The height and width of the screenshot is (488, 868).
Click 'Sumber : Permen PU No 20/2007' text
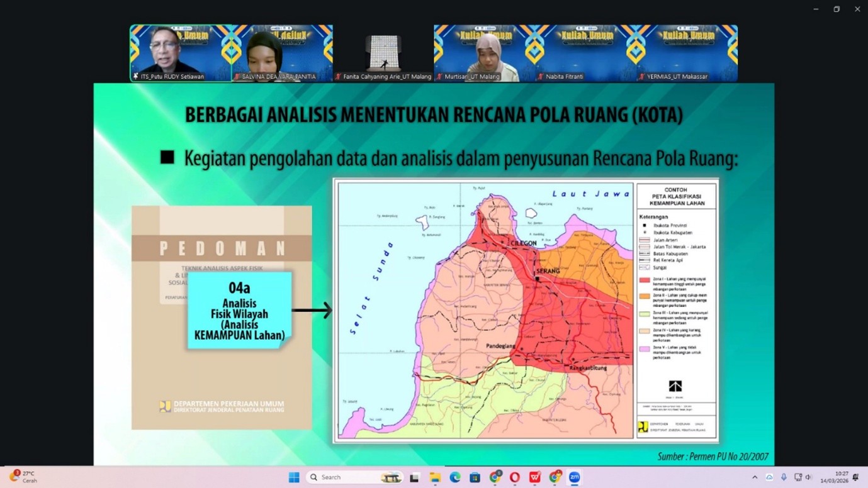coord(713,457)
